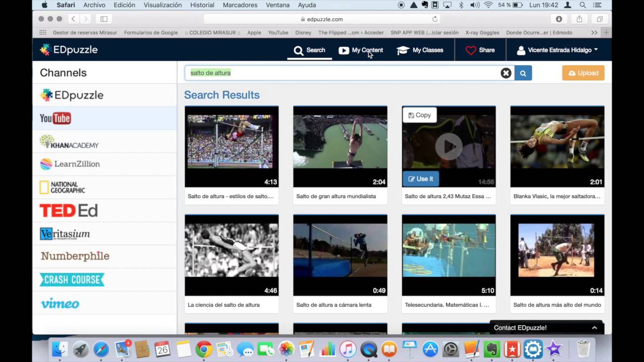Open the Marcadores menu
This screenshot has height=362, width=644.
pos(240,5)
